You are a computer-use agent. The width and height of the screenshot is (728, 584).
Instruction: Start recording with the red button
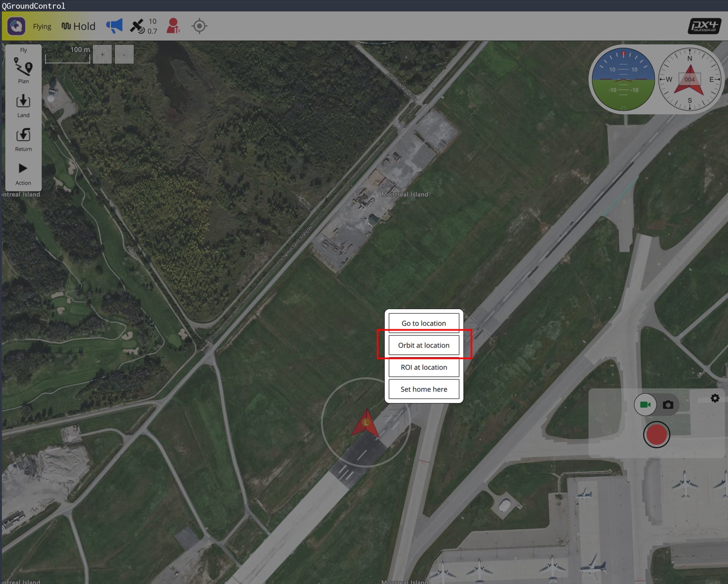(x=657, y=434)
